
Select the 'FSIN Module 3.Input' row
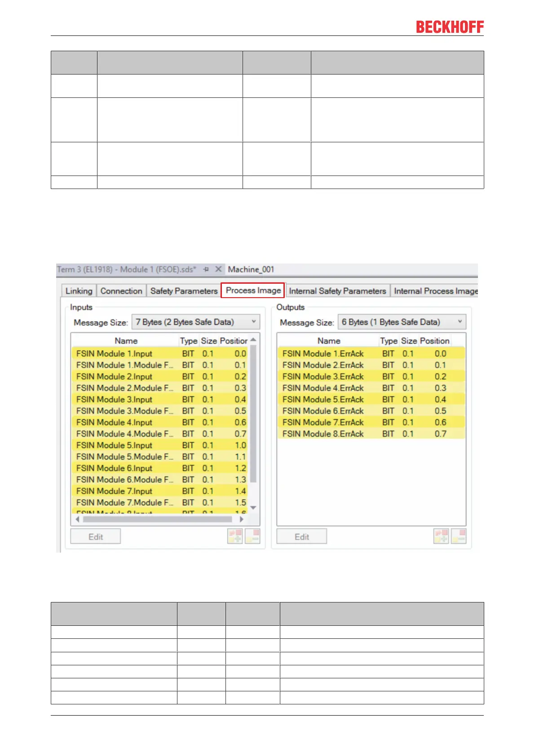pos(160,400)
